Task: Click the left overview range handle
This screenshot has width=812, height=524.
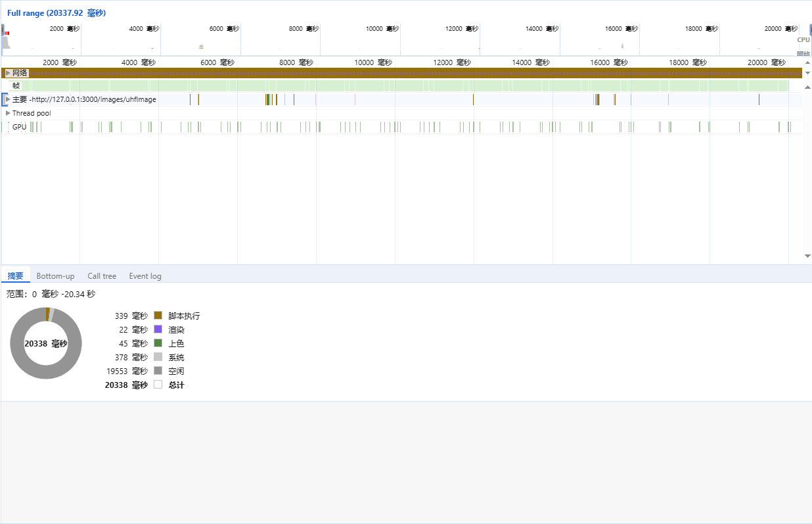Action: (3, 30)
